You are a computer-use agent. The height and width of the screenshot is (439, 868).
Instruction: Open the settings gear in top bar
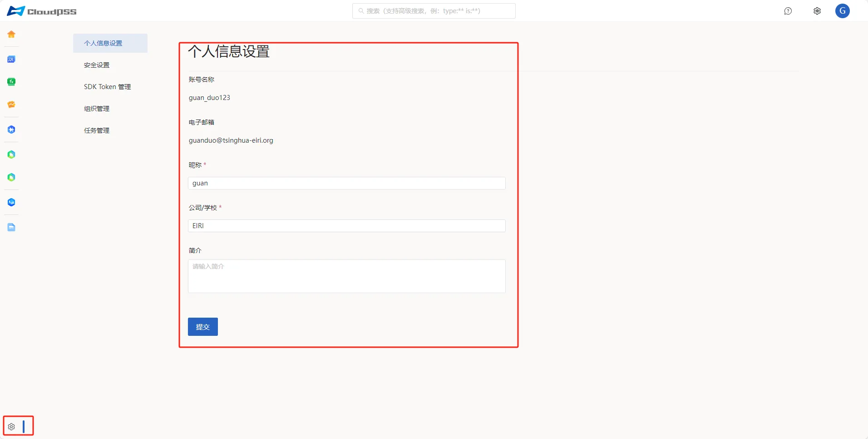[x=817, y=11]
